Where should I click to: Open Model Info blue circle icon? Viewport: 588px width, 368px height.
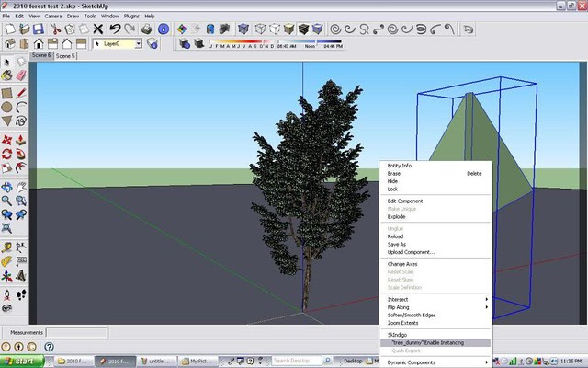pos(164,29)
